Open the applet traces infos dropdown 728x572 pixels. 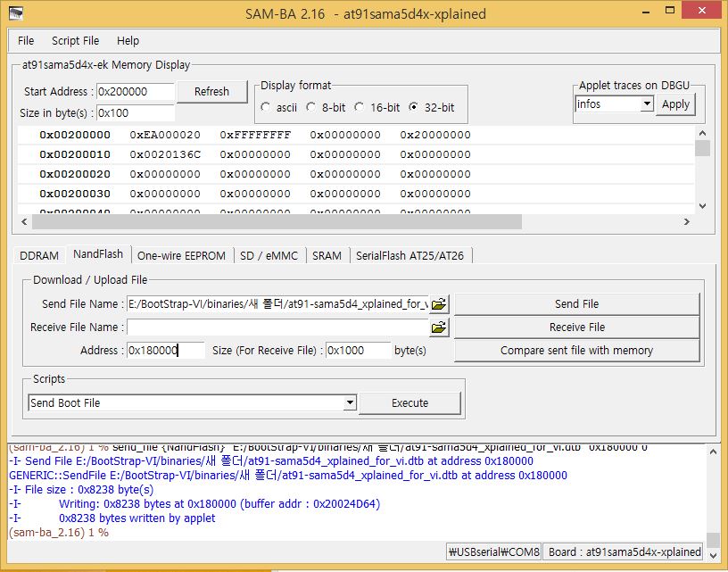click(x=647, y=104)
